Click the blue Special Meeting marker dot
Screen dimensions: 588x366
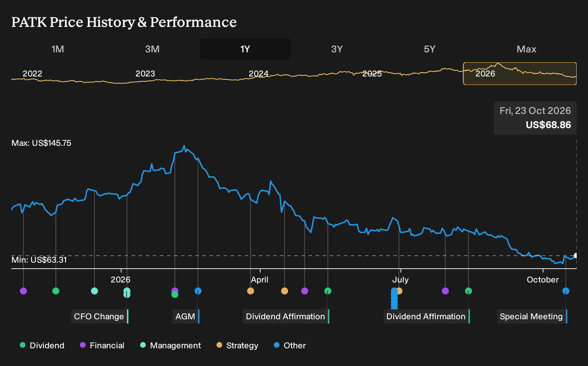tap(566, 291)
